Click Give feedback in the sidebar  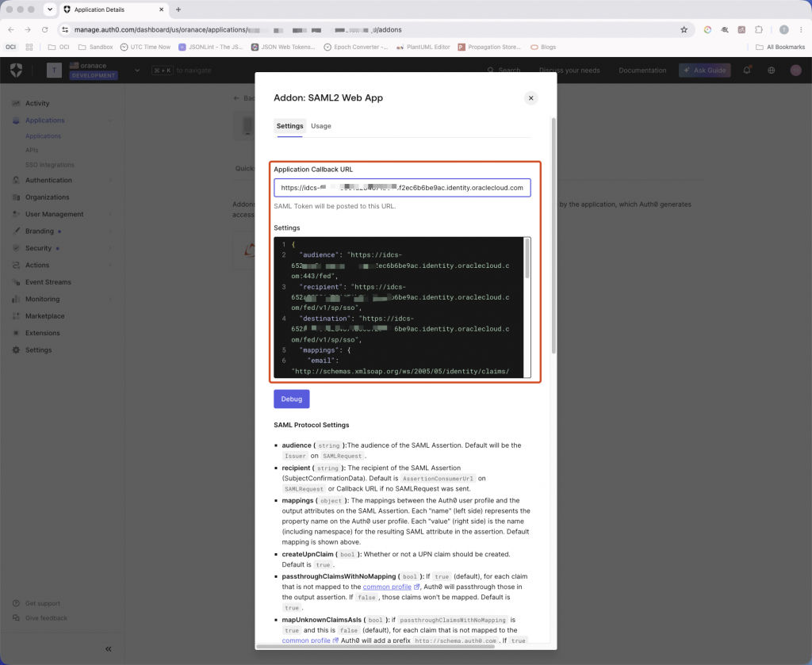point(46,618)
